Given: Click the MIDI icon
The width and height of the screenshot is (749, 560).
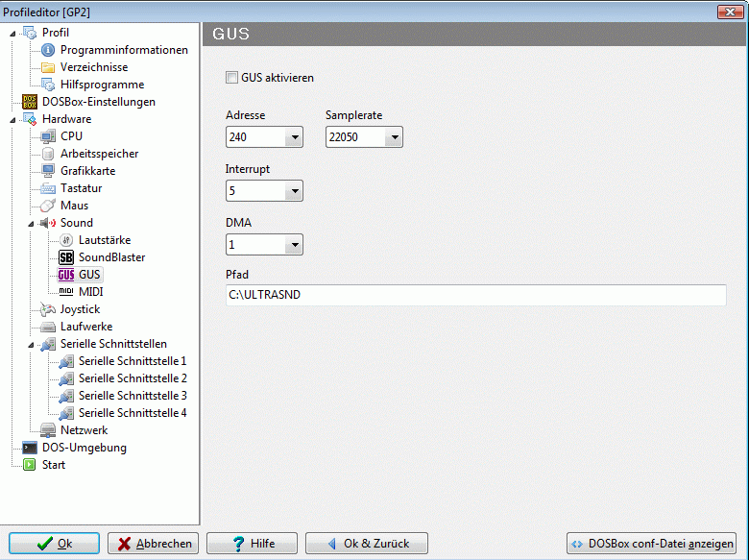Looking at the screenshot, I should (66, 292).
